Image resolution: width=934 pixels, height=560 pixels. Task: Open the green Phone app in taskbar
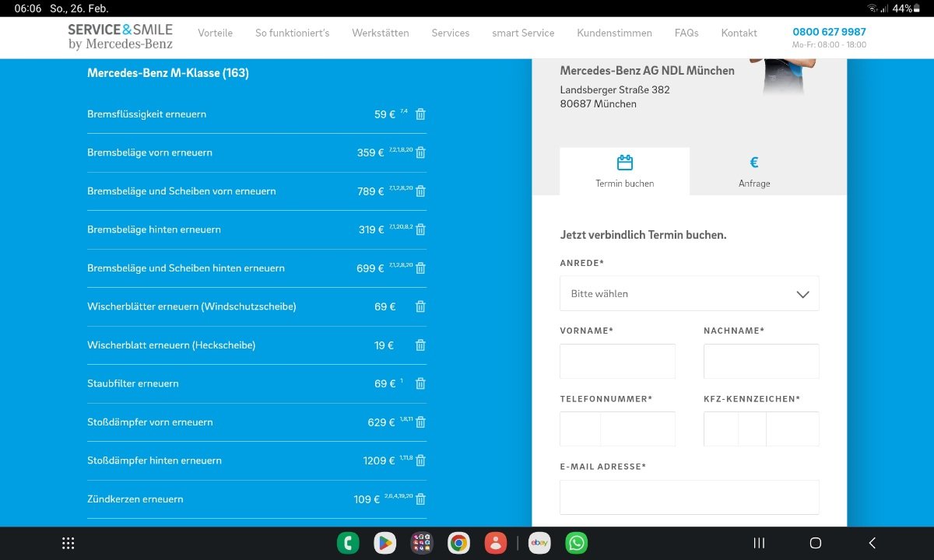point(348,543)
